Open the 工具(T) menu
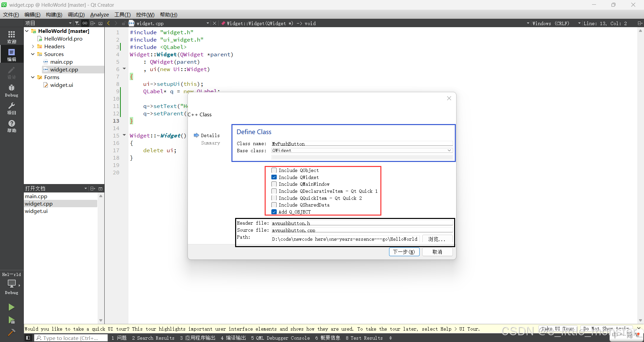The height and width of the screenshot is (342, 644). 122,14
